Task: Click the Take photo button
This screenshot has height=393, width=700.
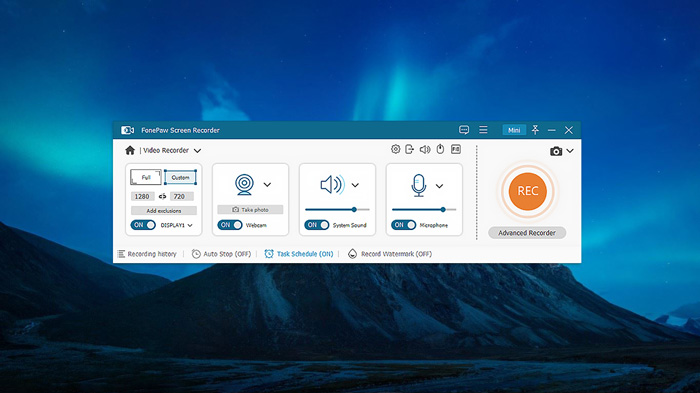Action: 250,209
